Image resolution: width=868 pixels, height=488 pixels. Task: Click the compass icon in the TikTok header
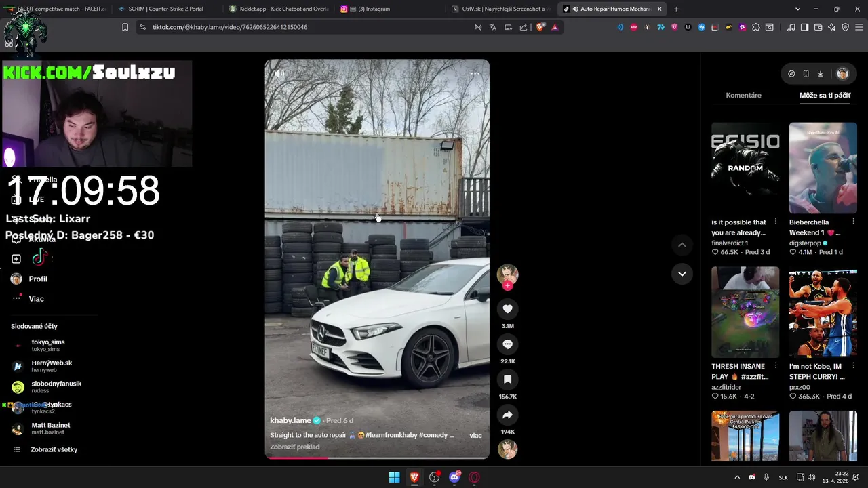pyautogui.click(x=791, y=74)
